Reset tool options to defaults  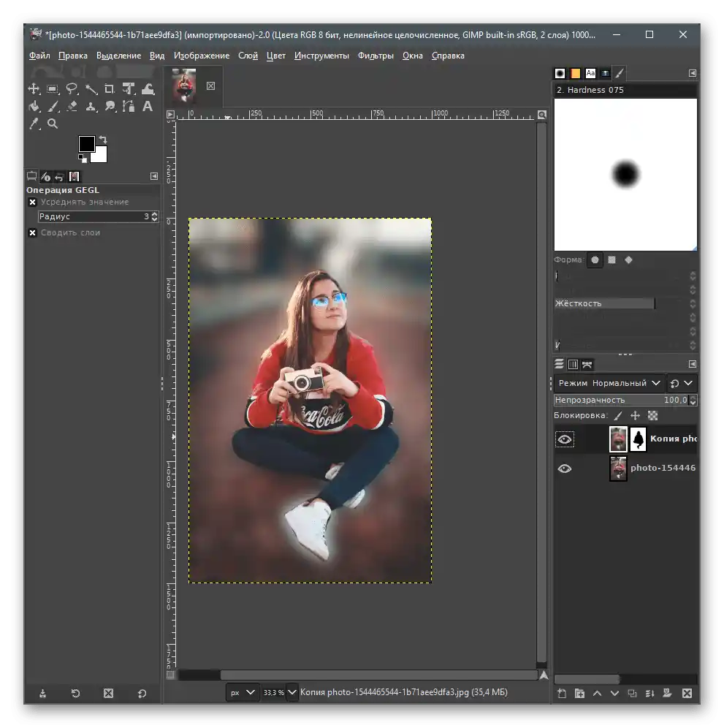tap(142, 693)
